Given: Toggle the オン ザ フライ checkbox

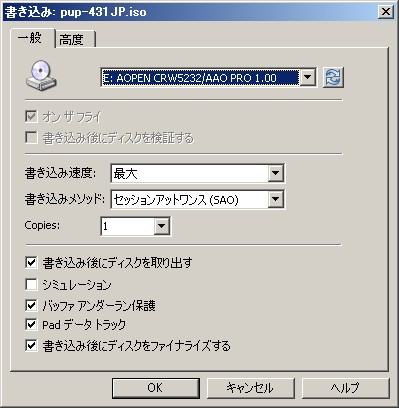Looking at the screenshot, I should click(31, 117).
